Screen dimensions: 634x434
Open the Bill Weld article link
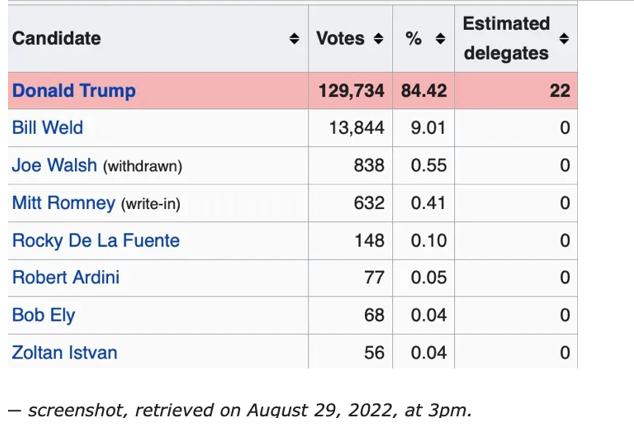(47, 128)
